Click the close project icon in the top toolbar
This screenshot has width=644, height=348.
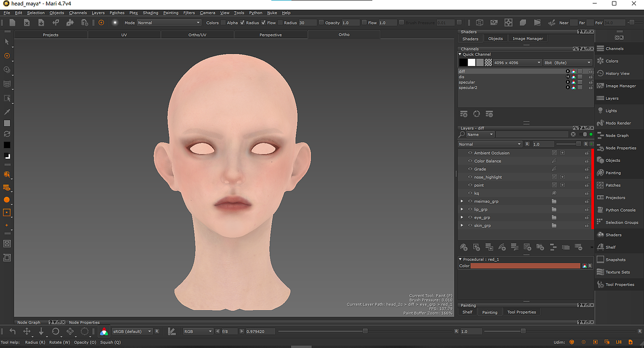click(27, 23)
